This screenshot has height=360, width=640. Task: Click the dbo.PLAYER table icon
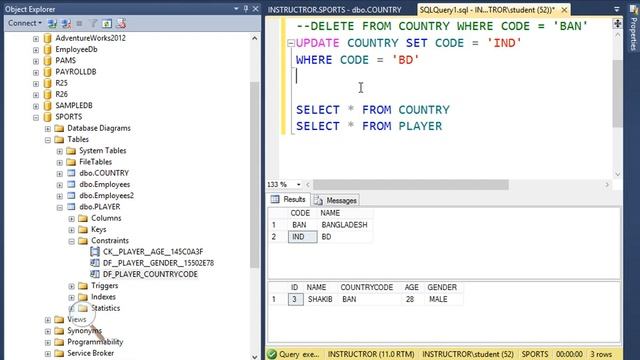[71, 207]
